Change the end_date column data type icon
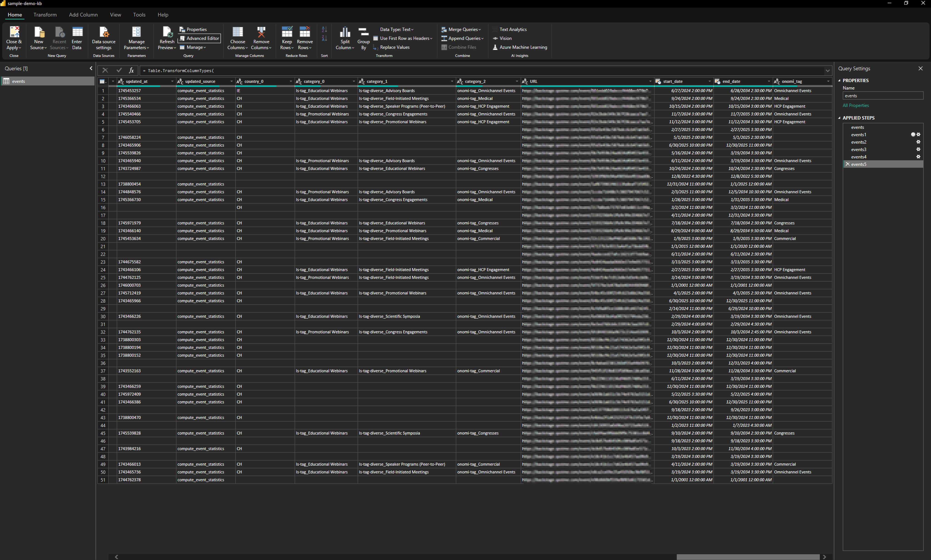This screenshot has height=560, width=931. 717,82
